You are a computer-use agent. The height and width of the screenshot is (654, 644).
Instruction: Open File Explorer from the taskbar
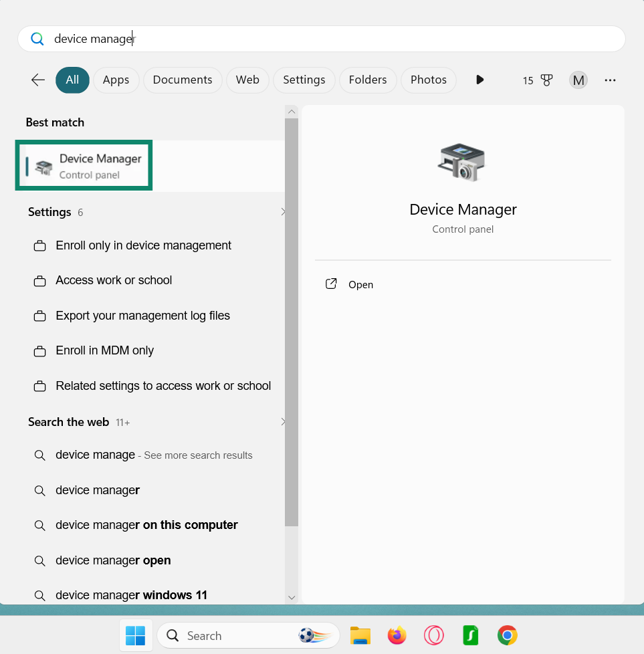point(360,636)
